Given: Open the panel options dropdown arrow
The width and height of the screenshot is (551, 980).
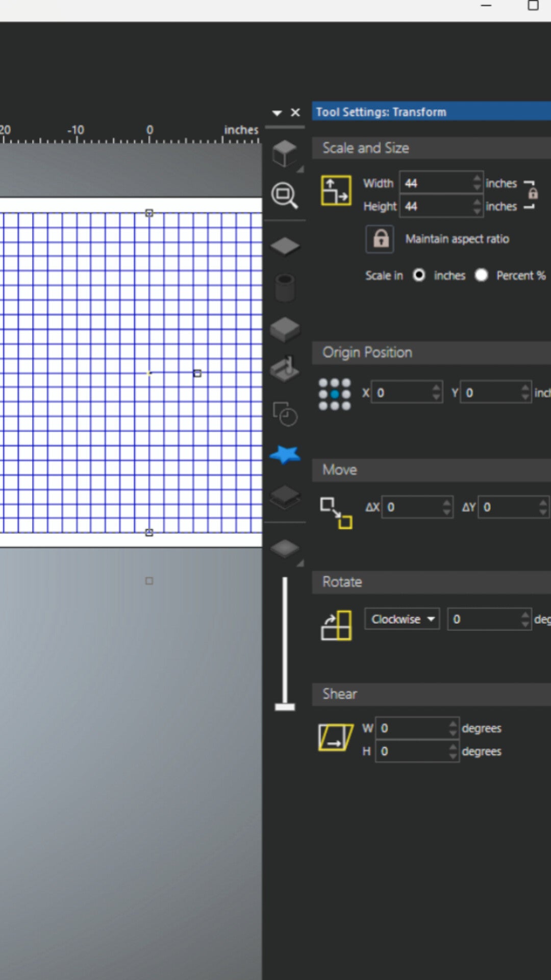Looking at the screenshot, I should click(277, 113).
